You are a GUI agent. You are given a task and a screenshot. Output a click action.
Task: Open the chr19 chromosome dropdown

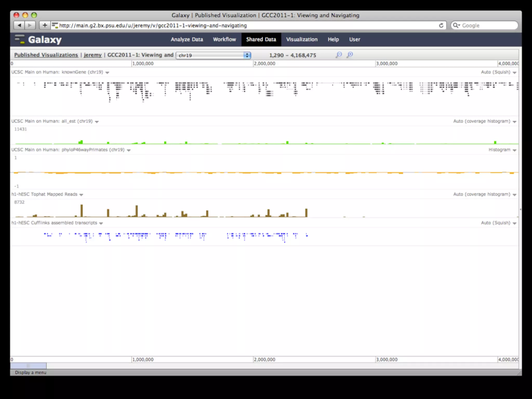[213, 55]
